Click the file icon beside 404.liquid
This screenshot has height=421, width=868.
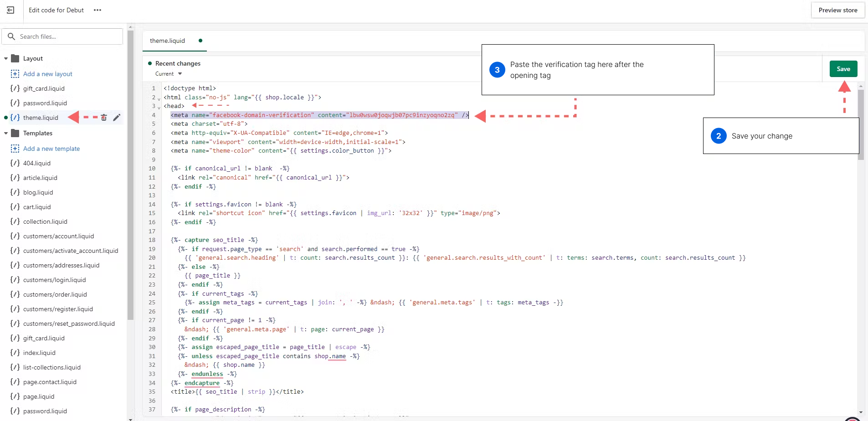(x=15, y=163)
